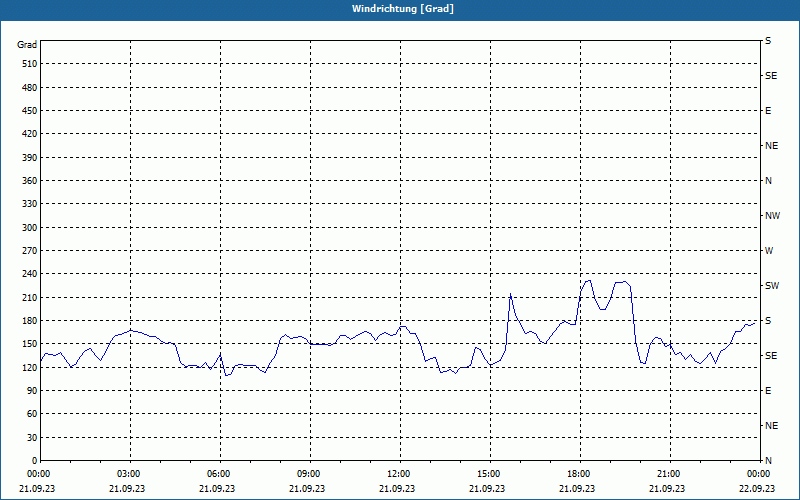Select the 330 y-axis value
Screen dimensions: 800x500
pos(30,204)
